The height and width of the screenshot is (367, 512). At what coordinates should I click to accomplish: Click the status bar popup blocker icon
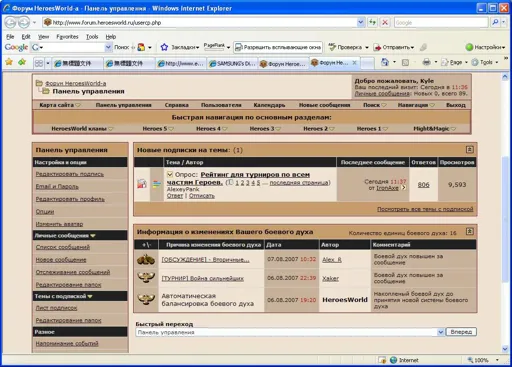point(382,360)
